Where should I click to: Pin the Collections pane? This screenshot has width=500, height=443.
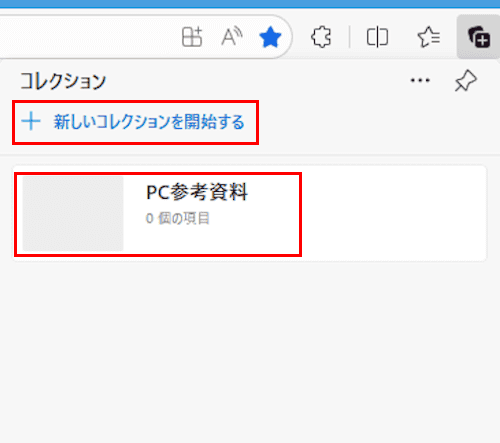pyautogui.click(x=465, y=80)
